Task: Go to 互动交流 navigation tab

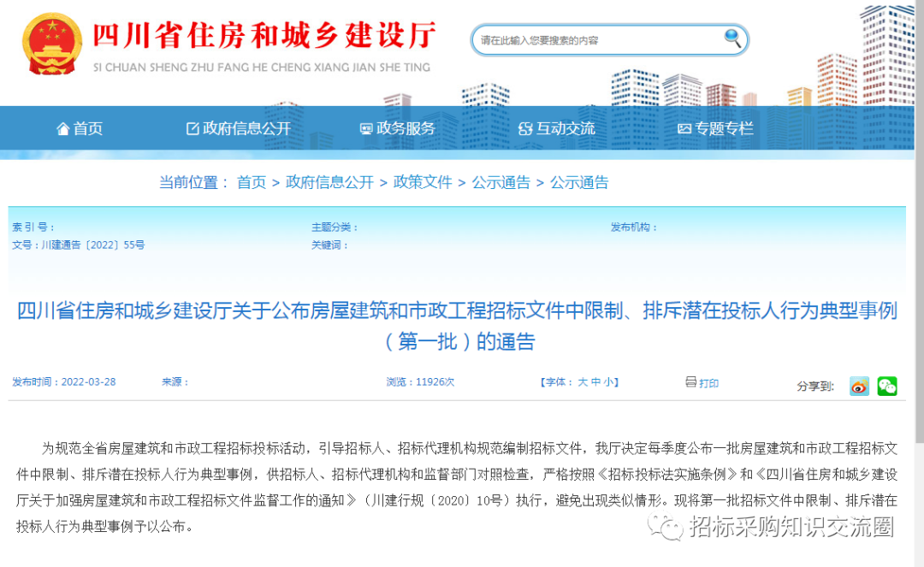Action: pyautogui.click(x=556, y=128)
